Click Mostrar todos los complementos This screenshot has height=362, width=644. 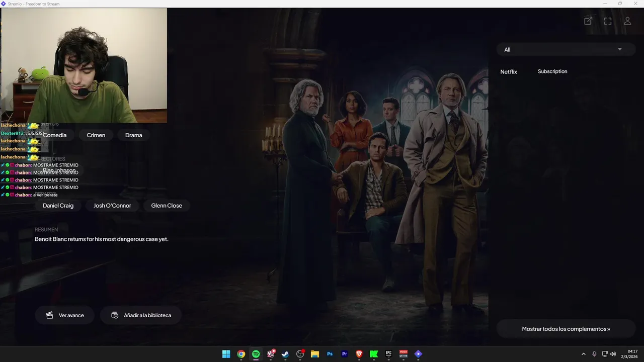[566, 329]
